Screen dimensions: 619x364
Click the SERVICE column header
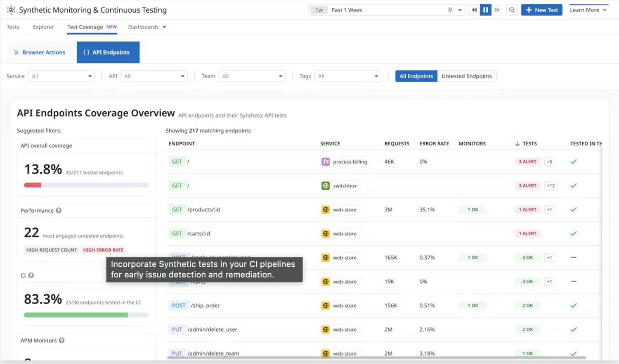330,143
